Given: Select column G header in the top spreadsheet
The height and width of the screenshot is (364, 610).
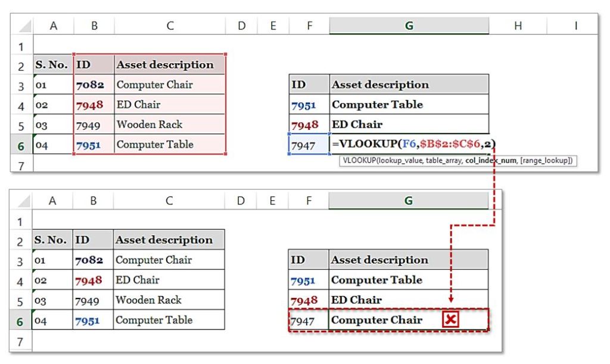Looking at the screenshot, I should [407, 25].
